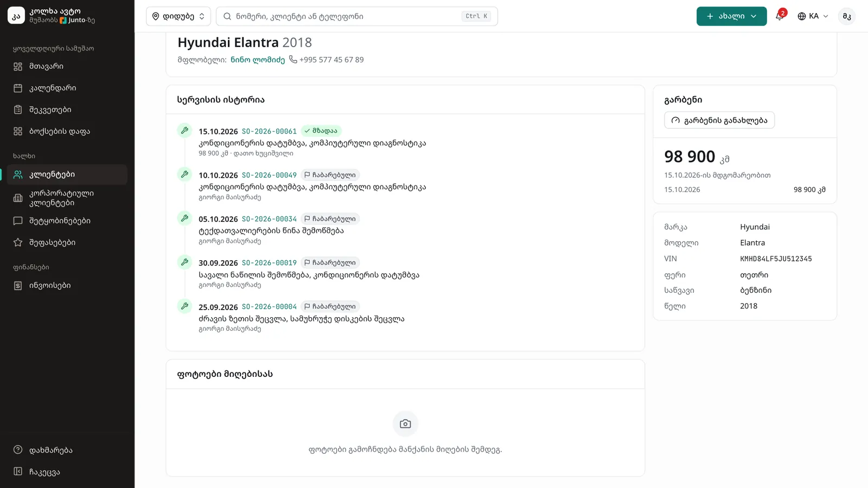The height and width of the screenshot is (488, 868).
Task: Click ჩაკეცვა to collapse sidebar
Action: coord(67,472)
